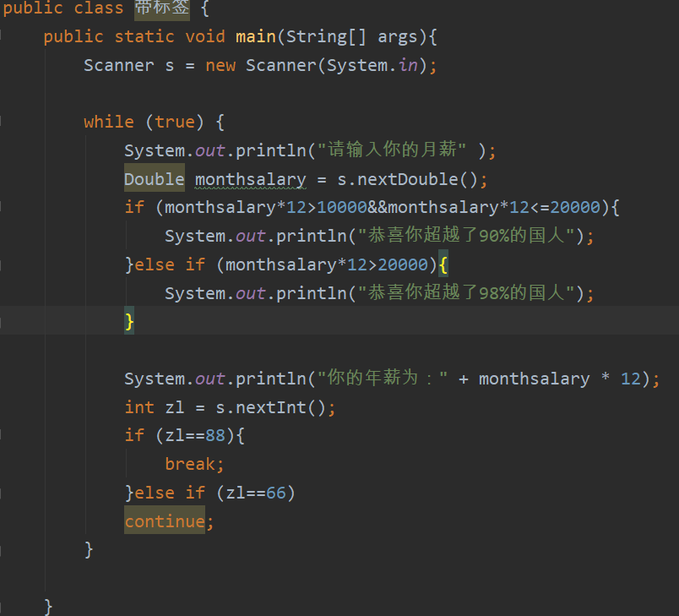Click the zl==66 condition
Viewport: 679px width, 616px height.
[256, 493]
